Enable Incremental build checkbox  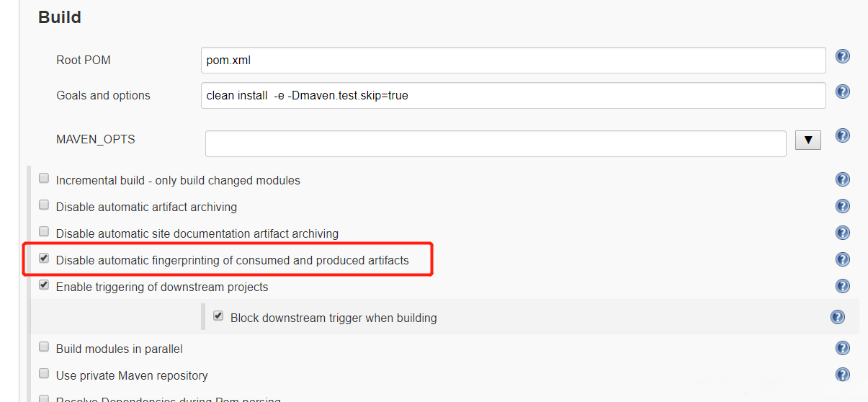point(44,179)
